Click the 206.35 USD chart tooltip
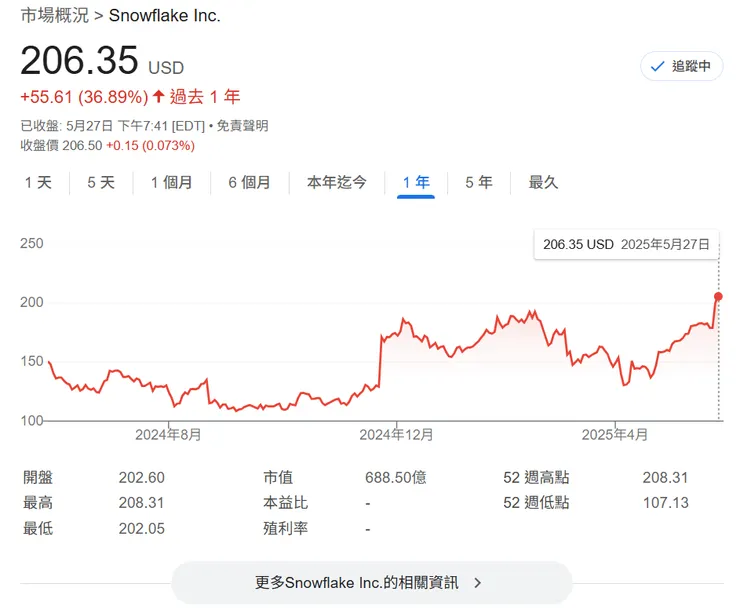The width and height of the screenshot is (740, 614). pos(626,244)
